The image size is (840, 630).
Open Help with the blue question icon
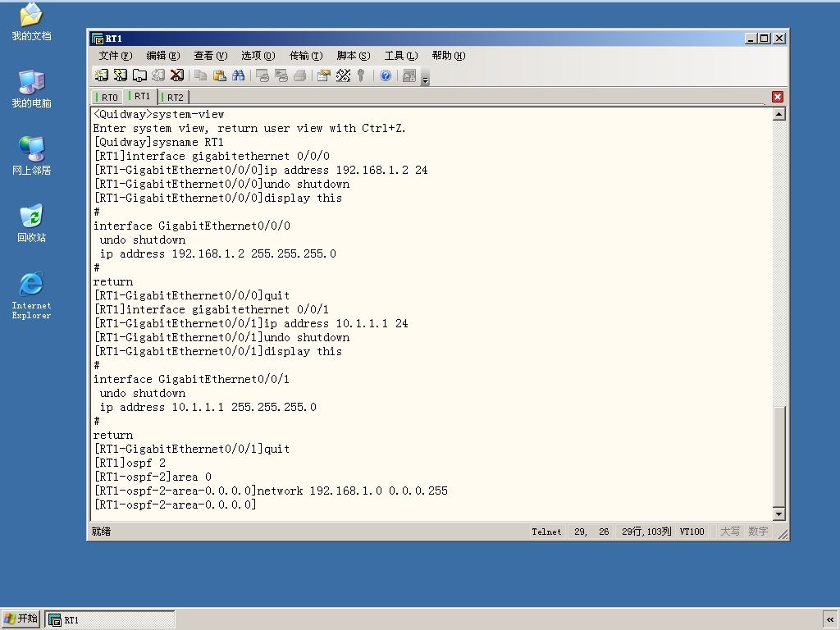pyautogui.click(x=386, y=75)
